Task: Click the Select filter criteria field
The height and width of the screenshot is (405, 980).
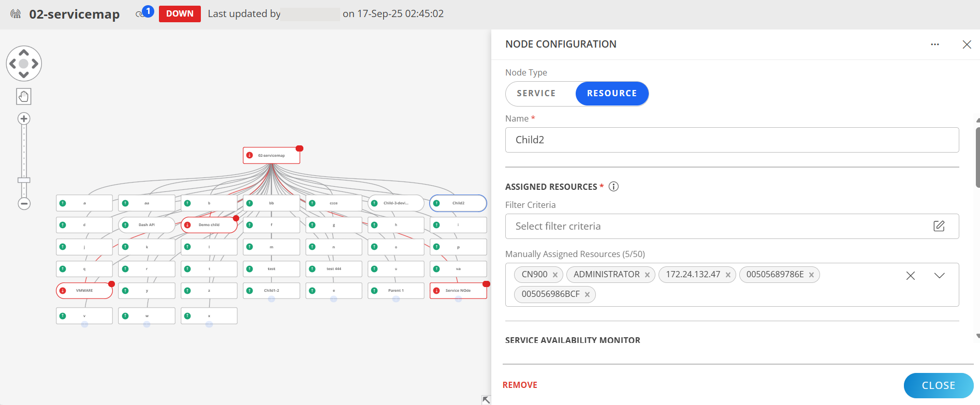Action: pos(732,226)
